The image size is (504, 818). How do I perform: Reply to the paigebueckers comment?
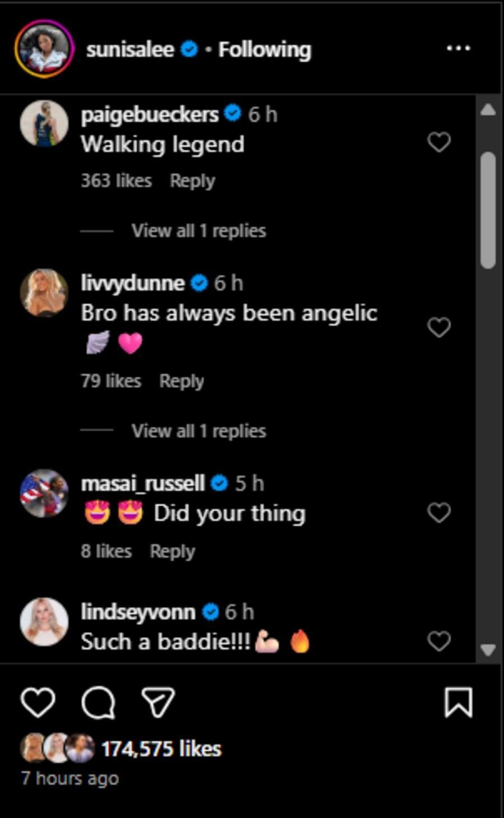click(192, 181)
